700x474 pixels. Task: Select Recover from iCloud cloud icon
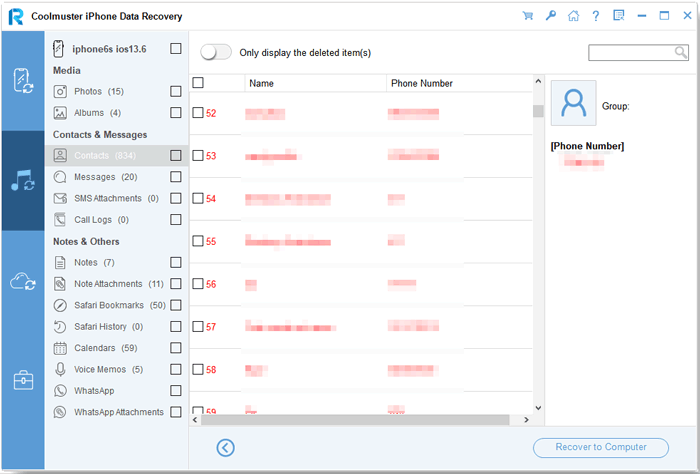tap(23, 282)
